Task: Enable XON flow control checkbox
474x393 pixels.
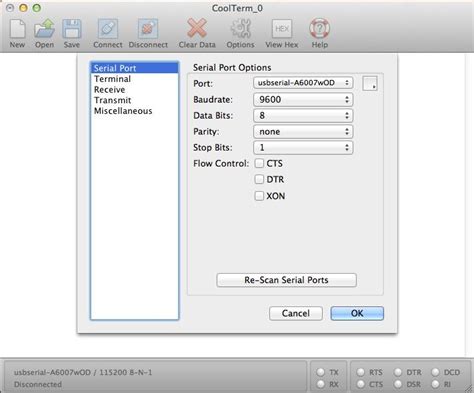Action: [x=259, y=196]
